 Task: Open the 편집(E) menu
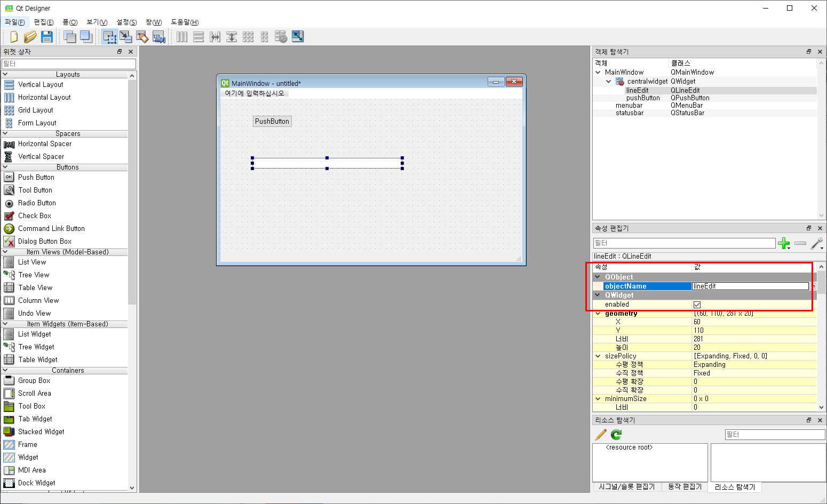tap(43, 22)
